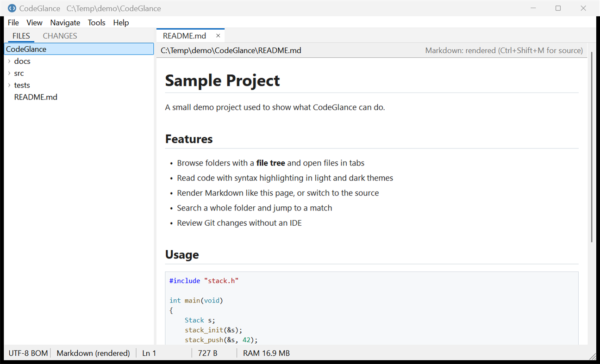Click the Markdown rendered hint text
The width and height of the screenshot is (600, 364).
click(504, 50)
